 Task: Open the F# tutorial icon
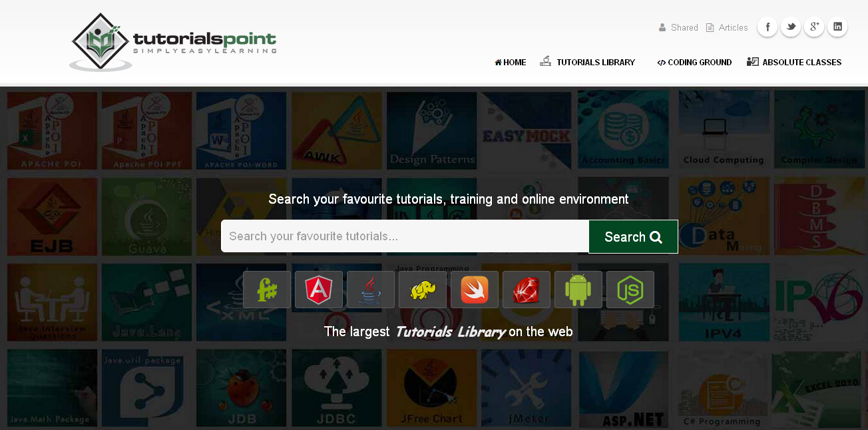click(x=267, y=290)
